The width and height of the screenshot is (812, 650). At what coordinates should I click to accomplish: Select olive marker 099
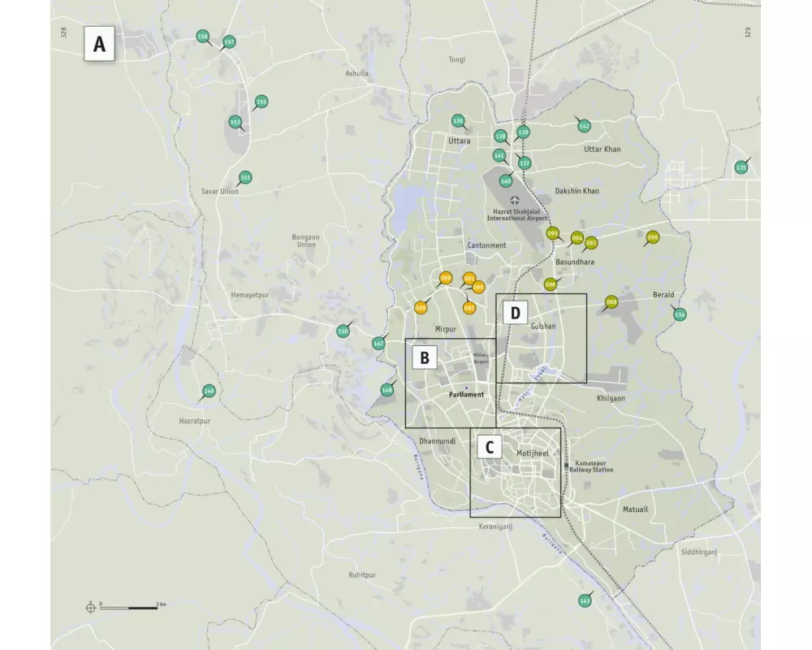652,237
